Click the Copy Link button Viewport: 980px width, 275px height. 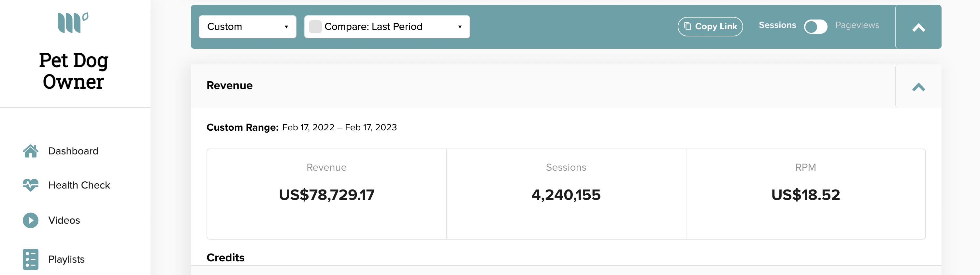click(710, 27)
